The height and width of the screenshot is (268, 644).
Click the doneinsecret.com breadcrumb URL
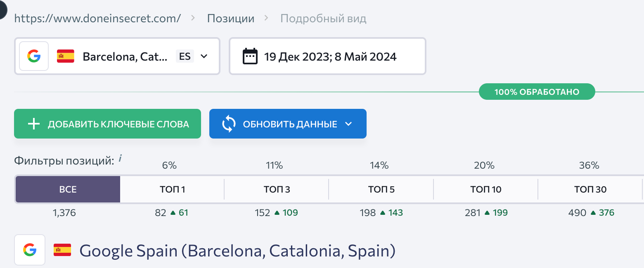97,19
